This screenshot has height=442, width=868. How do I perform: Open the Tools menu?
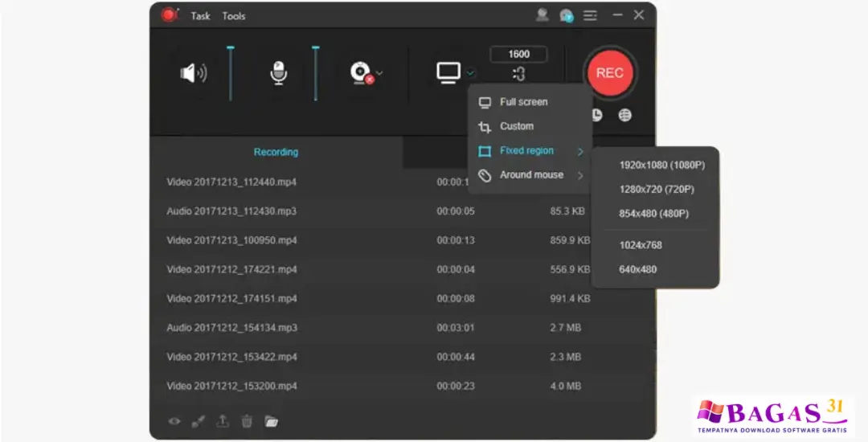tap(234, 16)
